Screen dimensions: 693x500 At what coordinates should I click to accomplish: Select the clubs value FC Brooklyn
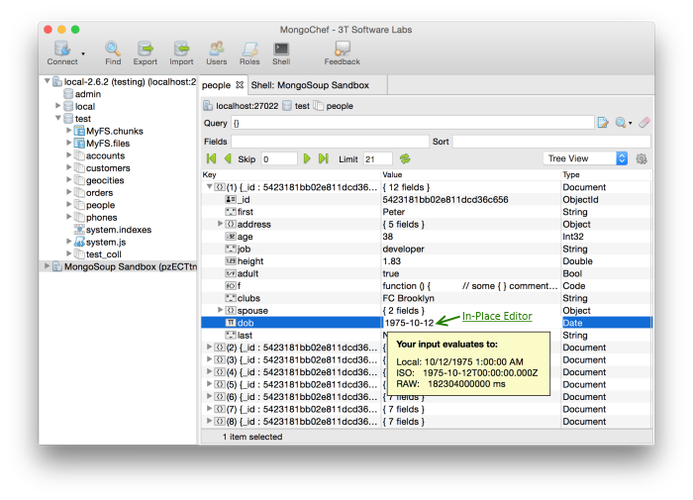pyautogui.click(x=408, y=298)
